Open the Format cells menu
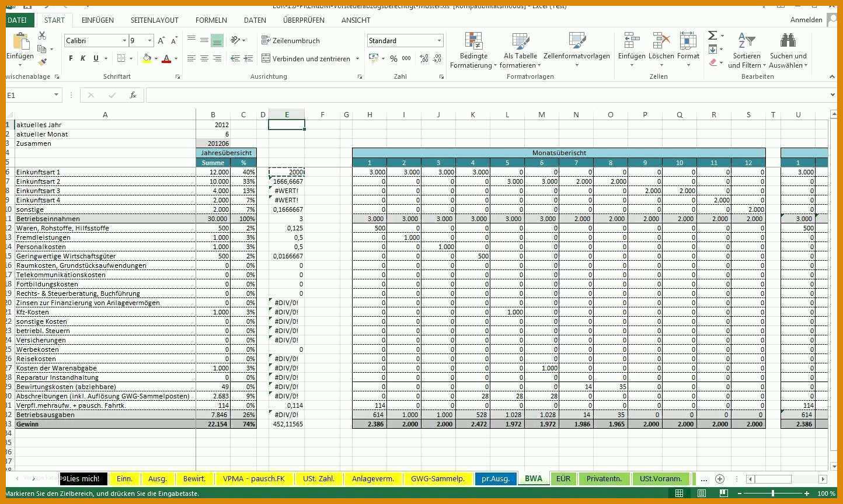Viewport: 843px width, 504px height. tap(688, 51)
